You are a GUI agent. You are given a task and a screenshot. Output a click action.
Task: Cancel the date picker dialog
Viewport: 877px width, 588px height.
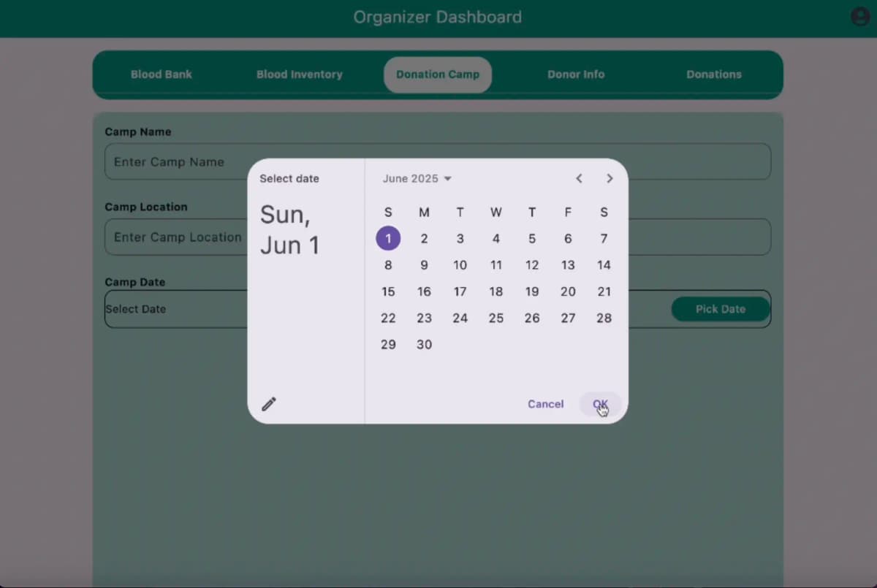545,404
